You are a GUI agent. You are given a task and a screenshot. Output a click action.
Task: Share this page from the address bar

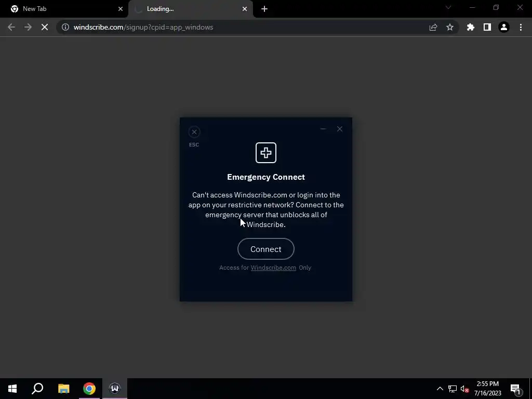click(x=433, y=27)
